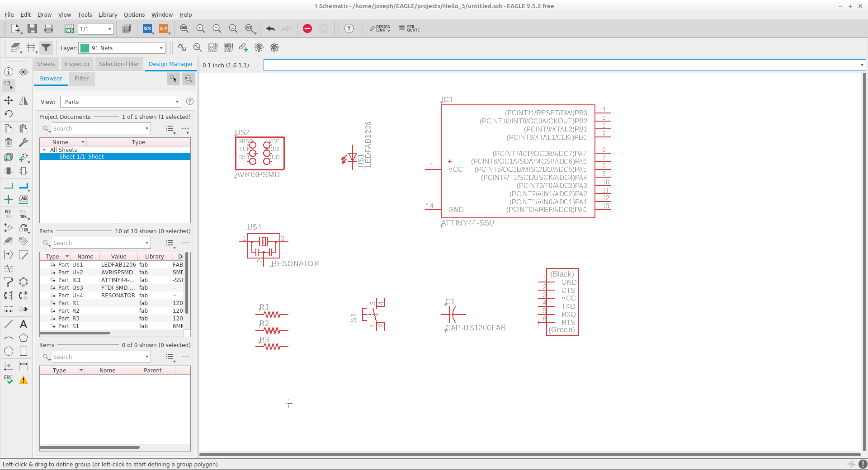Viewport: 868px width, 470px height.
Task: Open the library manager books icon
Action: (x=127, y=29)
